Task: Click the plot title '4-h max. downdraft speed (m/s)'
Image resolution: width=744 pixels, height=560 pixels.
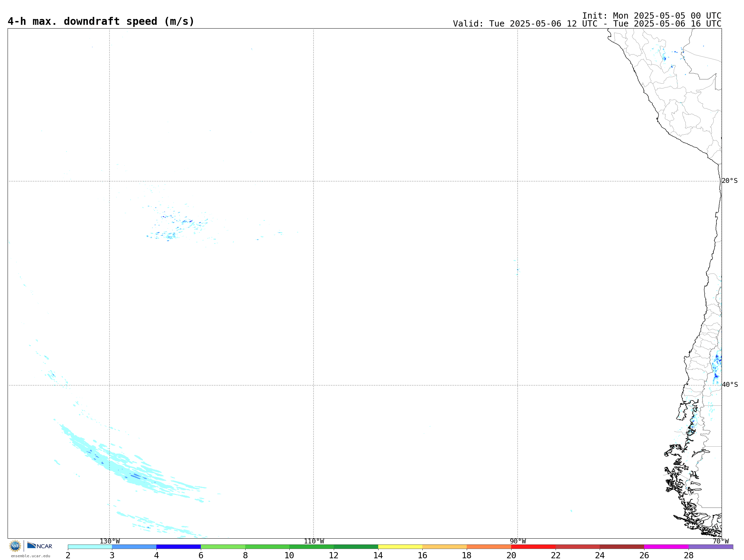Action: [101, 21]
